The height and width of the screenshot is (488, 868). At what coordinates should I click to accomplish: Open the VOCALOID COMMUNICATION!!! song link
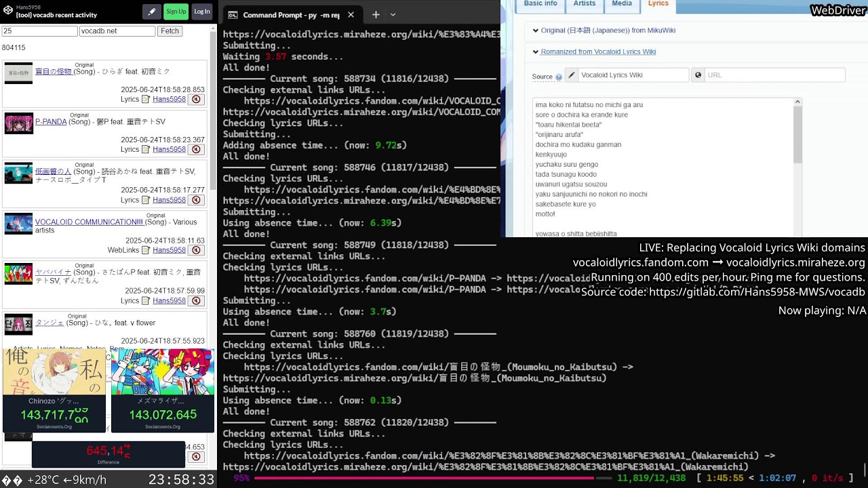[89, 222]
